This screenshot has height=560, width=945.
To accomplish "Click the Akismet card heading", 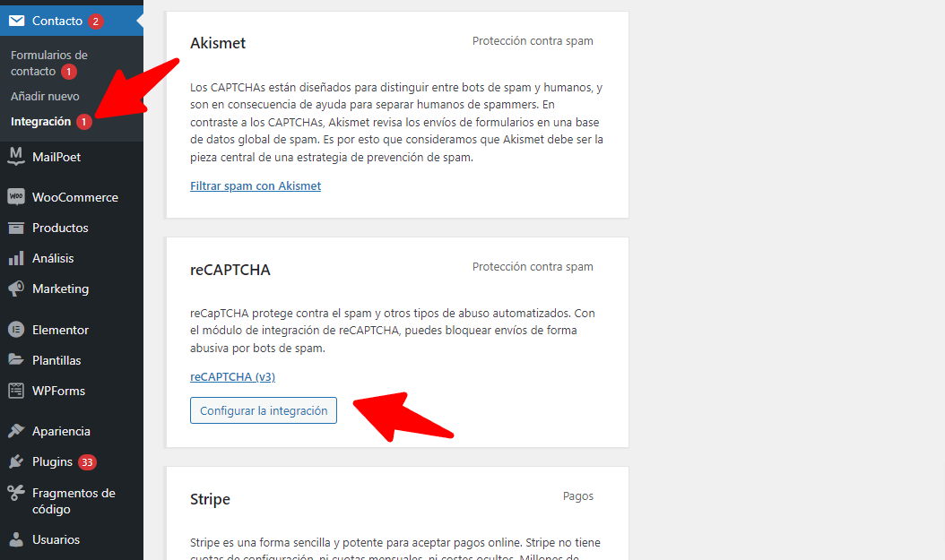I will (218, 43).
